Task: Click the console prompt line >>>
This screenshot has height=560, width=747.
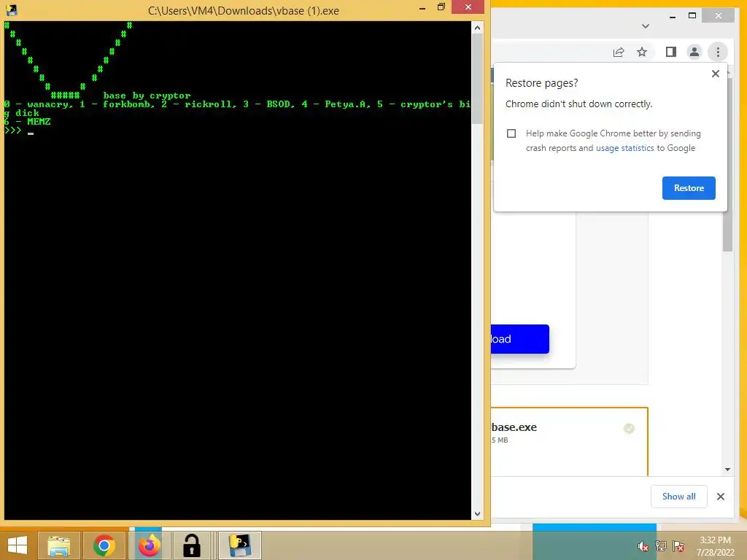Action: [x=13, y=131]
